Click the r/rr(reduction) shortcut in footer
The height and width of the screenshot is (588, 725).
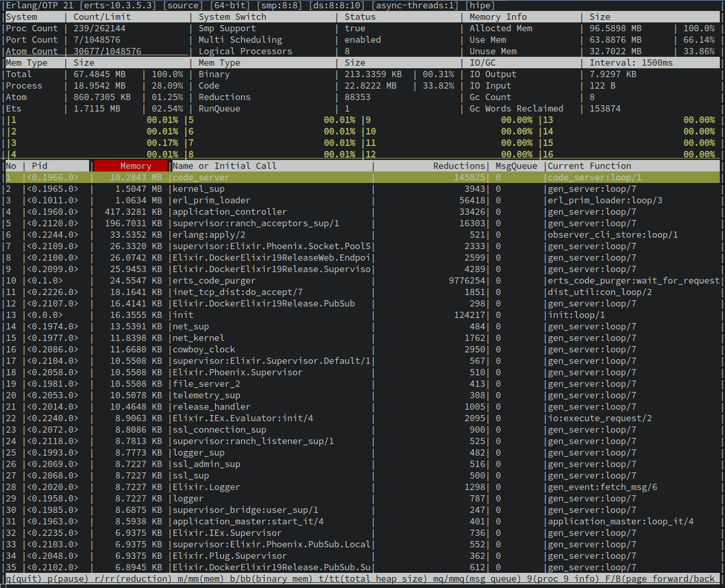pos(133,579)
